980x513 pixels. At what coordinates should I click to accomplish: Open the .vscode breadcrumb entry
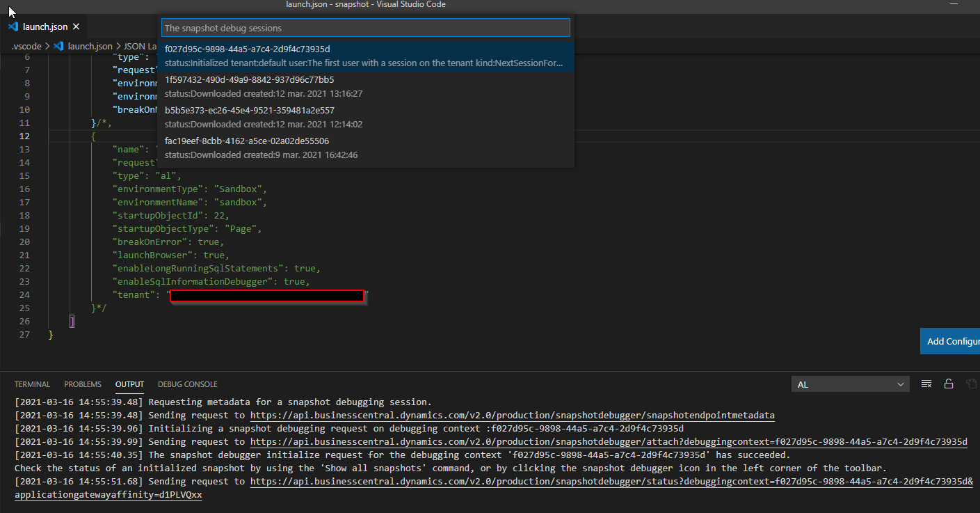coord(26,46)
